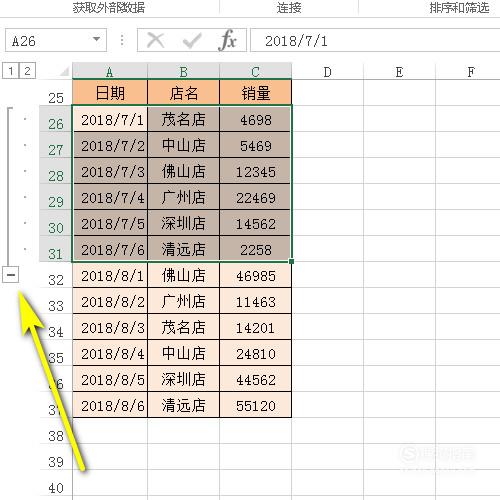The image size is (500, 500).
Task: Click sales value 24810
Action: [255, 353]
